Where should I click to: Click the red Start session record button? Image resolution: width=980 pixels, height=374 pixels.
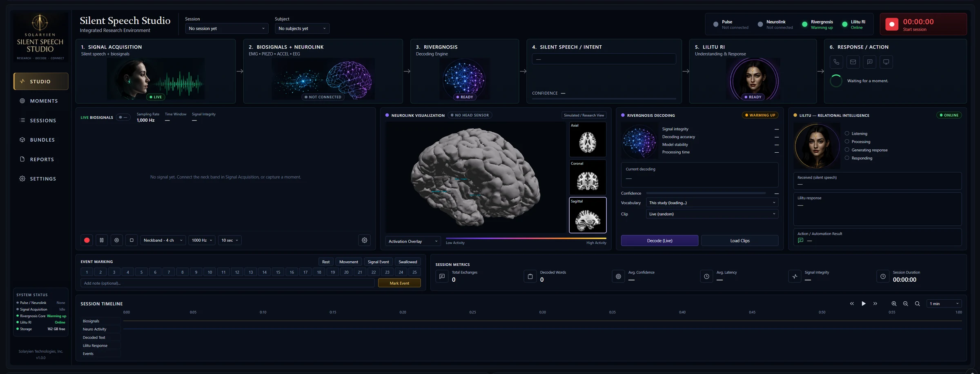[892, 24]
